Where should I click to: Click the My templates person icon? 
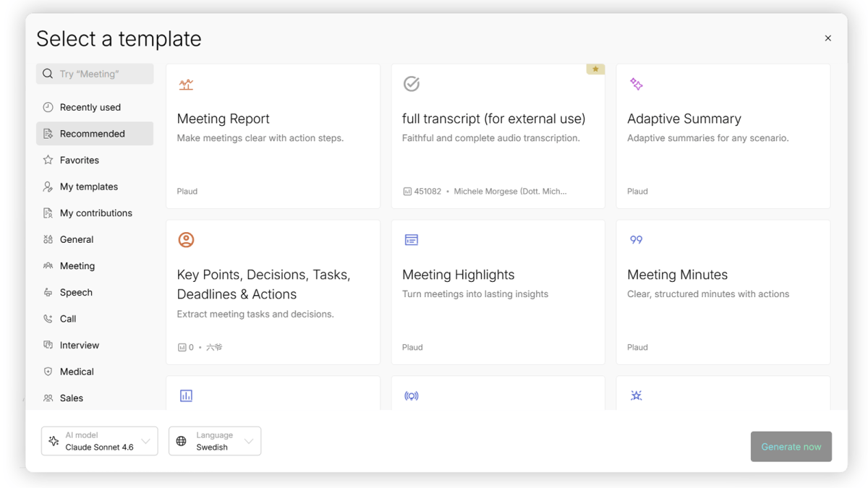tap(48, 187)
